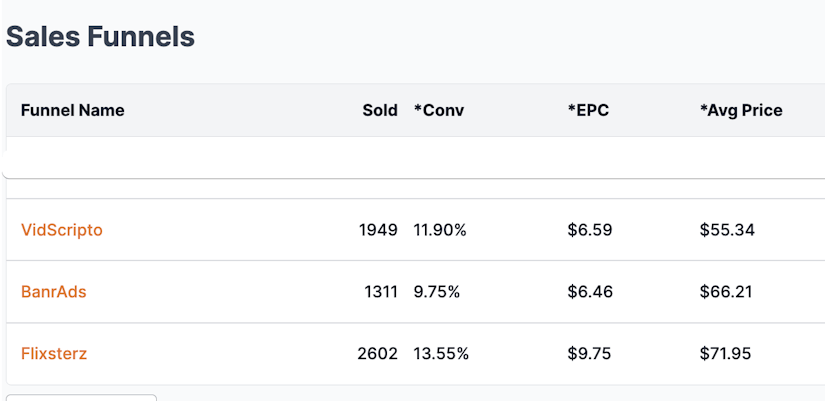
Task: Select the $9.75 EPC cell for Flixsterz
Action: [x=589, y=353]
